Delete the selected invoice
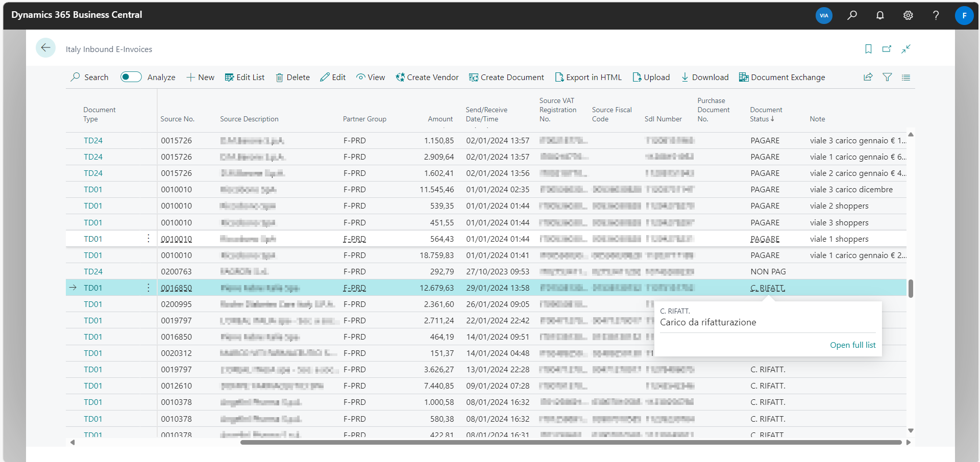The height and width of the screenshot is (462, 980). click(x=293, y=78)
